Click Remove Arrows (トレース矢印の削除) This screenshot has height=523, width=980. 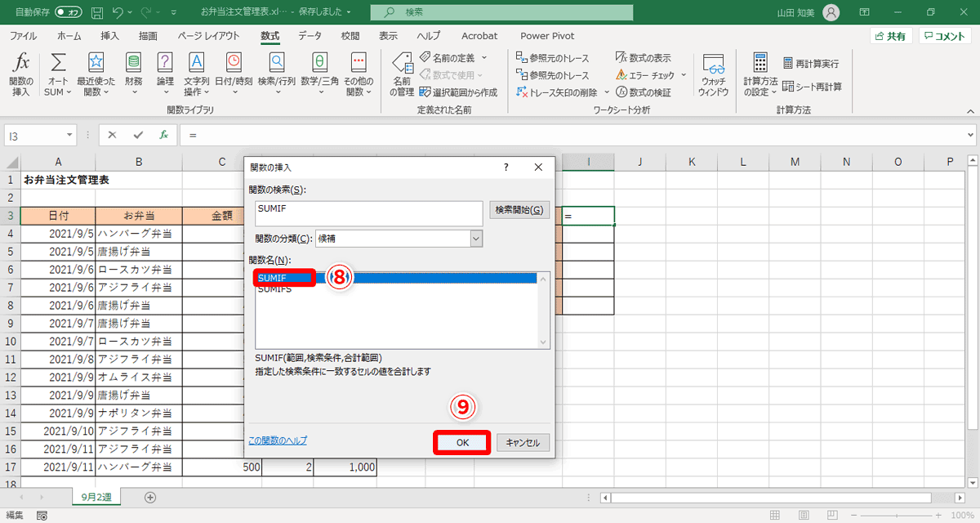pyautogui.click(x=558, y=92)
